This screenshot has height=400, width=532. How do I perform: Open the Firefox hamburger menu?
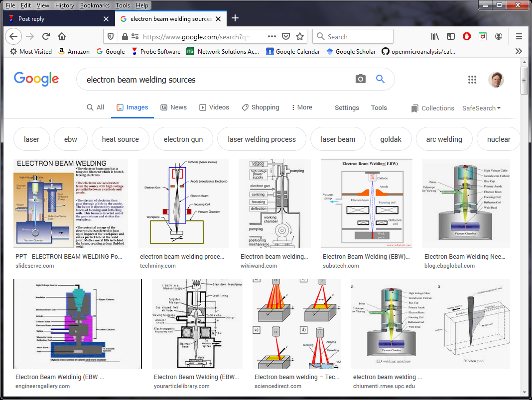point(519,36)
